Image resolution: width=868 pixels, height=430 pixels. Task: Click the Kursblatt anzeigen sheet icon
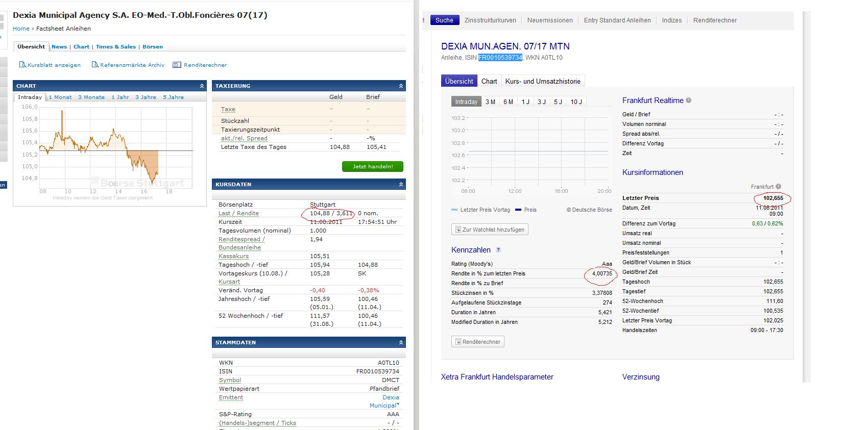(x=22, y=65)
